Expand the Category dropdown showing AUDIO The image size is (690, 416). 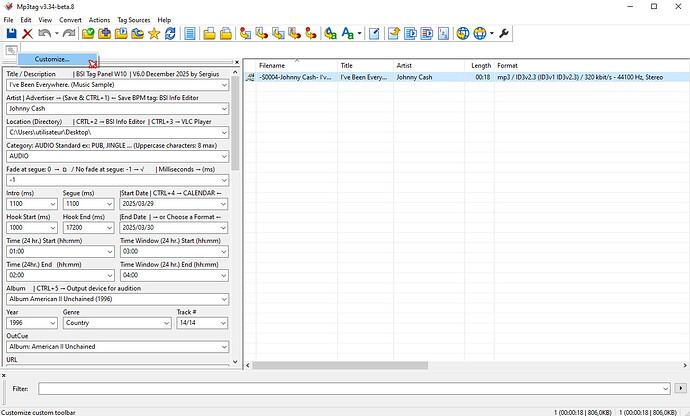[x=224, y=156]
